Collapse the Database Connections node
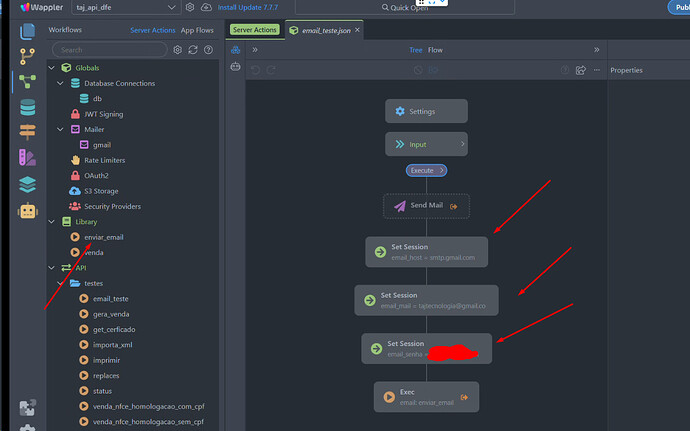The image size is (690, 431). (x=61, y=83)
